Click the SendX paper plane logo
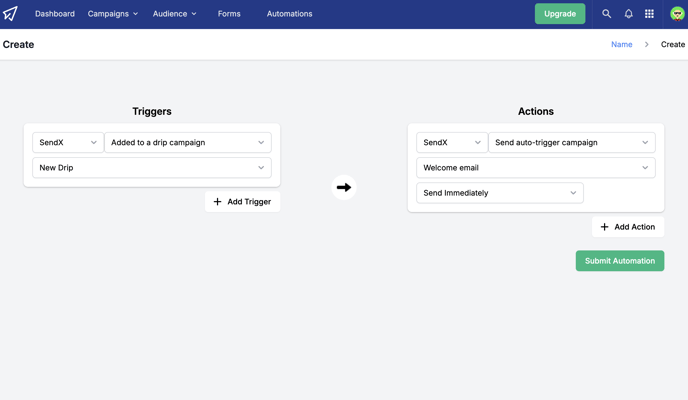Image resolution: width=688 pixels, height=400 pixels. point(11,14)
